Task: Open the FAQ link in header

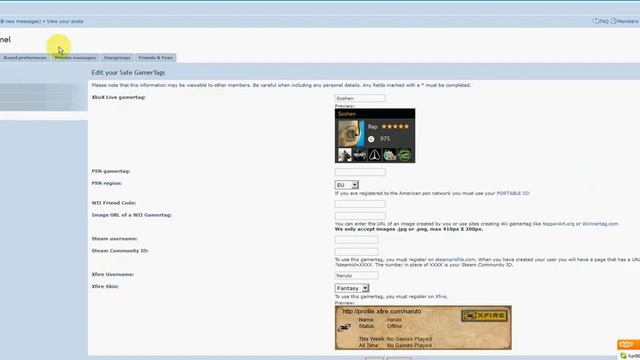Action: [x=604, y=21]
